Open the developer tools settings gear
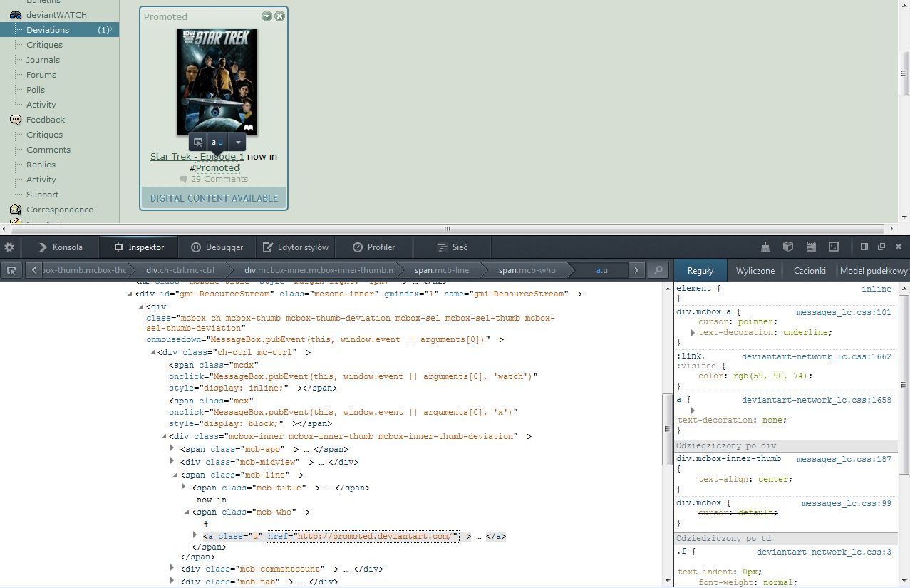 click(x=10, y=247)
